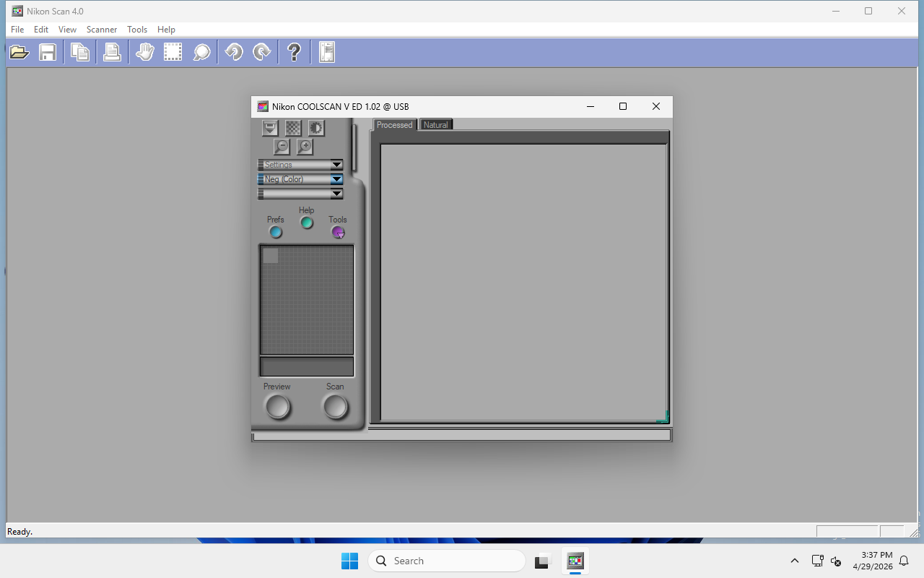The width and height of the screenshot is (924, 578).
Task: Click the Save floppy disk toolbar icon
Action: [48, 52]
